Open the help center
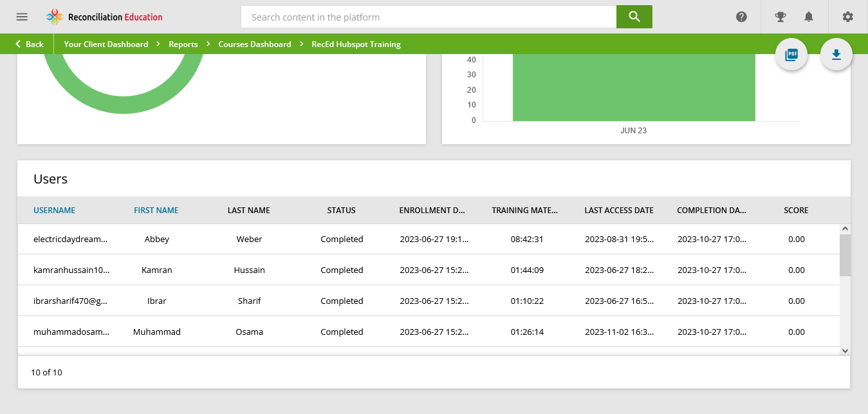 [x=741, y=17]
